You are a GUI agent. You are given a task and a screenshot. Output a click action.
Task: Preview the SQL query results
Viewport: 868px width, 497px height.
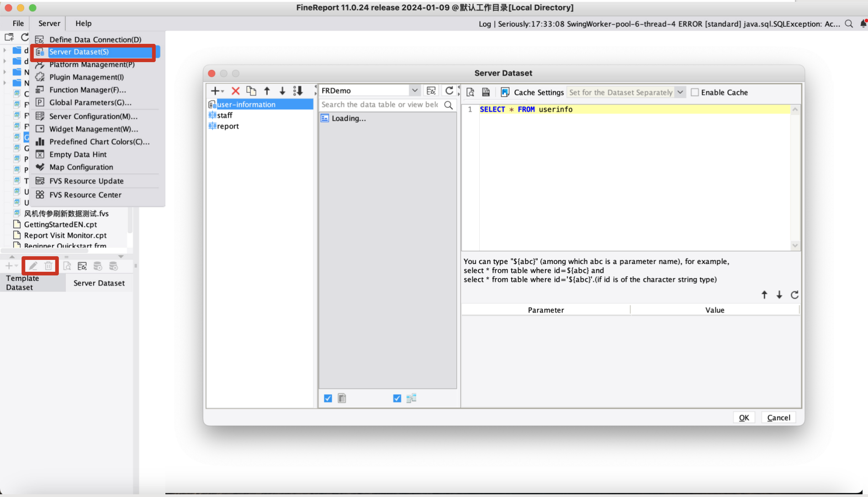(470, 92)
